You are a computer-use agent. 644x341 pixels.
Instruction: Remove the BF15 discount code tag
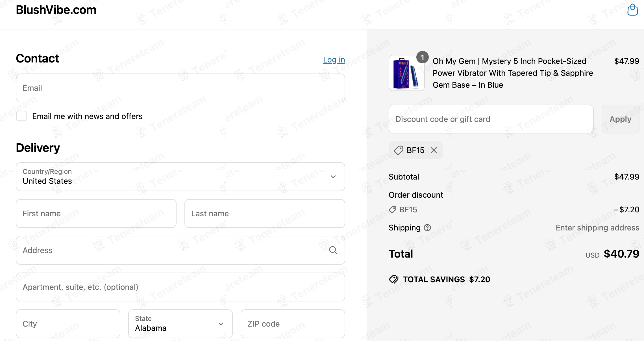pyautogui.click(x=434, y=150)
